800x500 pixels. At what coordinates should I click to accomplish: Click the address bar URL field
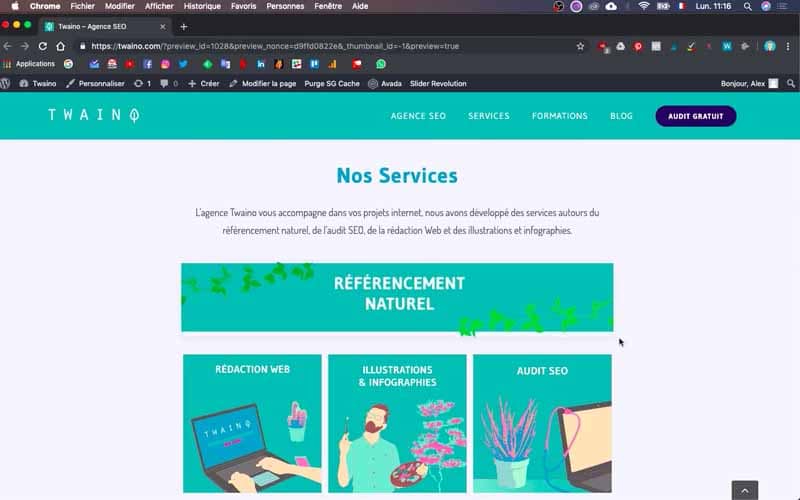point(327,46)
